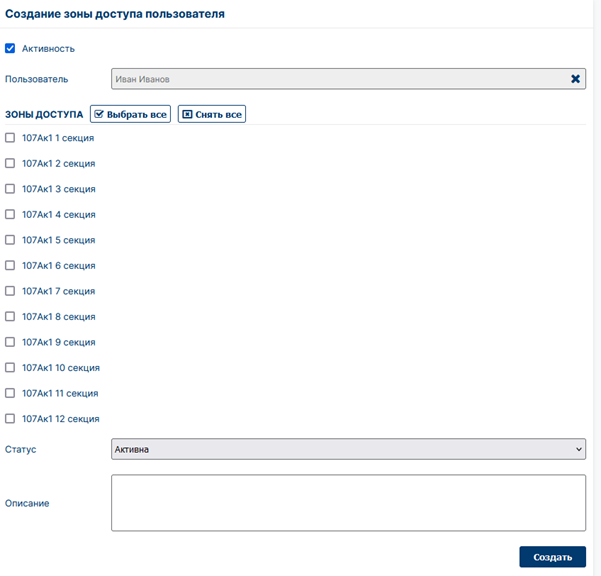Check 107Ак1 10 секция
Viewport: 601px width, 576px height.
(x=10, y=368)
